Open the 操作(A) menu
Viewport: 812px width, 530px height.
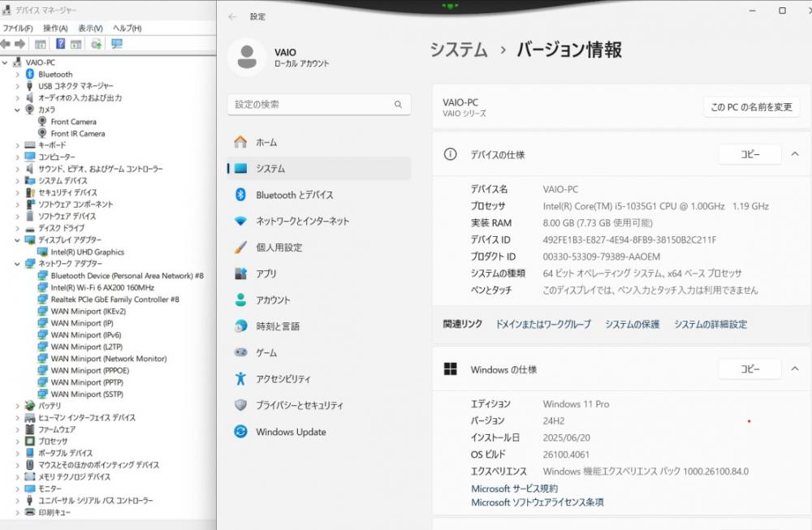(x=55, y=28)
